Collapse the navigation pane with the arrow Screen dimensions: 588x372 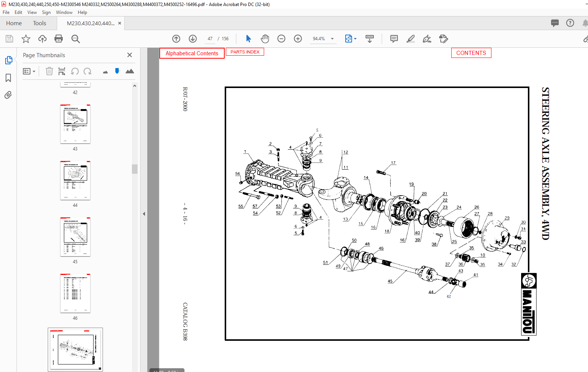coord(144,214)
